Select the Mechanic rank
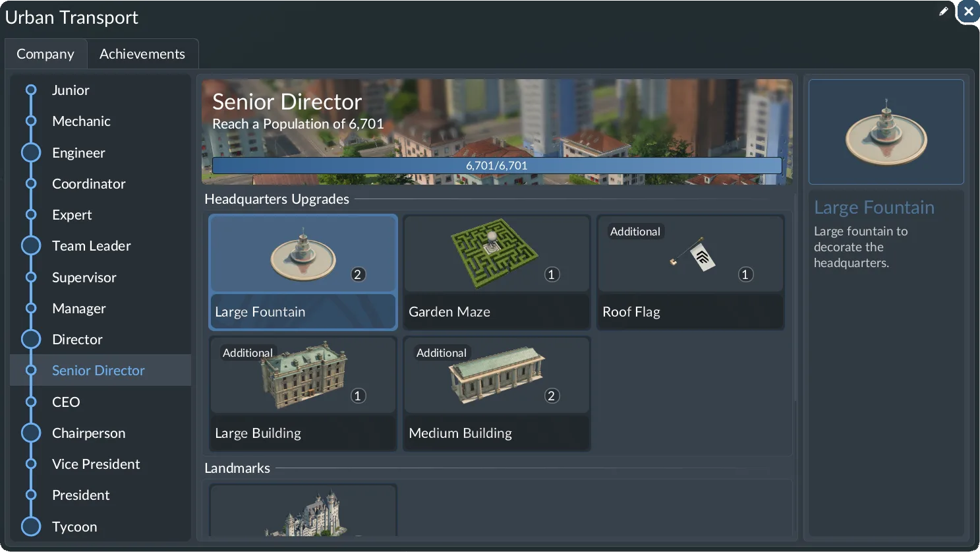 pos(100,121)
